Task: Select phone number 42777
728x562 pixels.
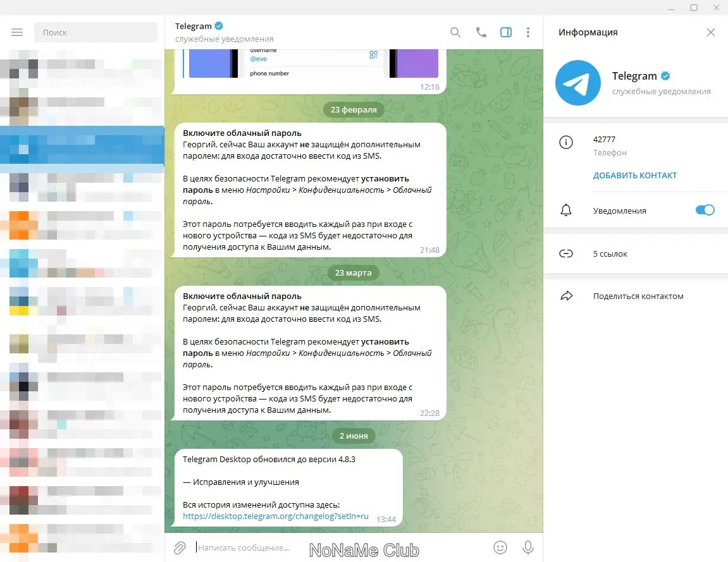Action: (x=604, y=139)
